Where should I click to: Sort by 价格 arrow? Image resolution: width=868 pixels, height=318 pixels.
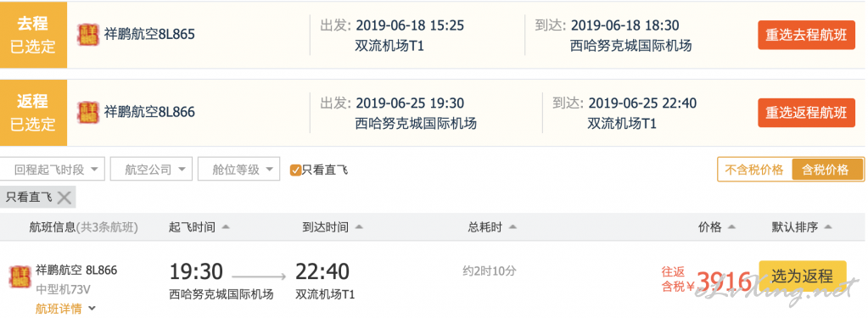click(732, 227)
